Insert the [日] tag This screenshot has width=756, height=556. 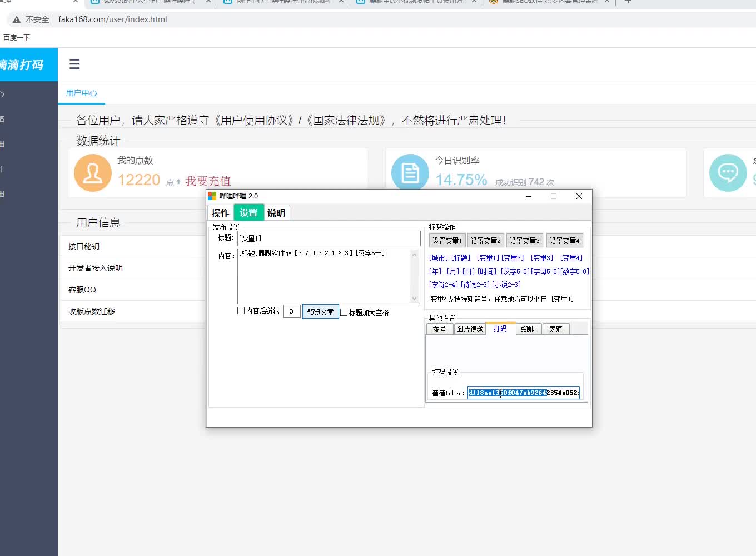pyautogui.click(x=469, y=271)
